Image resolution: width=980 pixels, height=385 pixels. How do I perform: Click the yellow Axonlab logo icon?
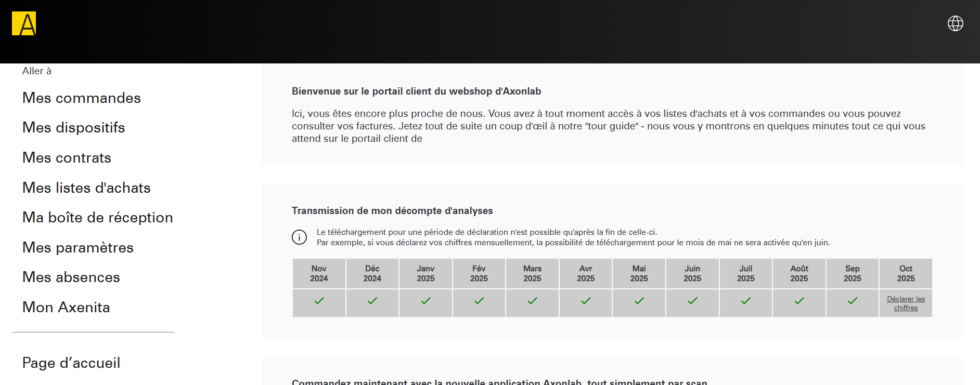pos(24,23)
